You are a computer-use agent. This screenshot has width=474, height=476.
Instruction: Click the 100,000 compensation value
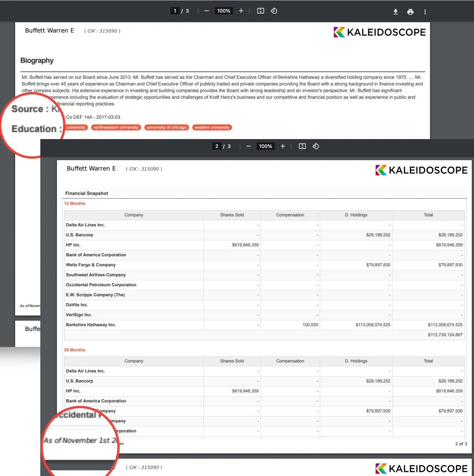[x=311, y=325]
